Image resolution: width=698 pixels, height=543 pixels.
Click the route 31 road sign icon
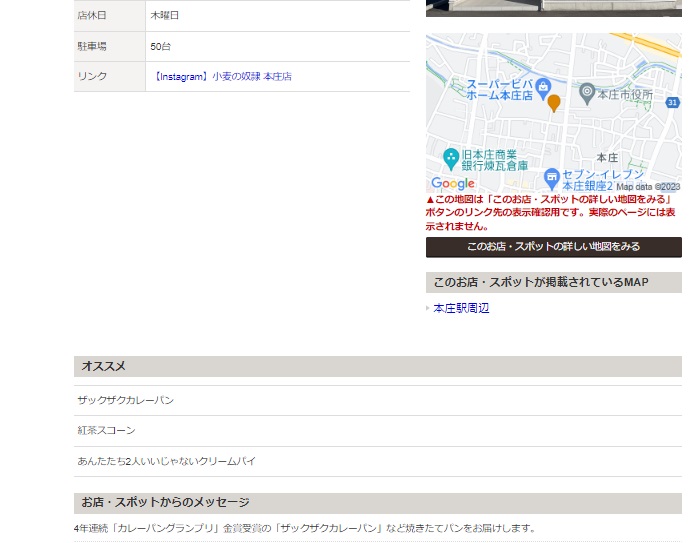click(672, 102)
